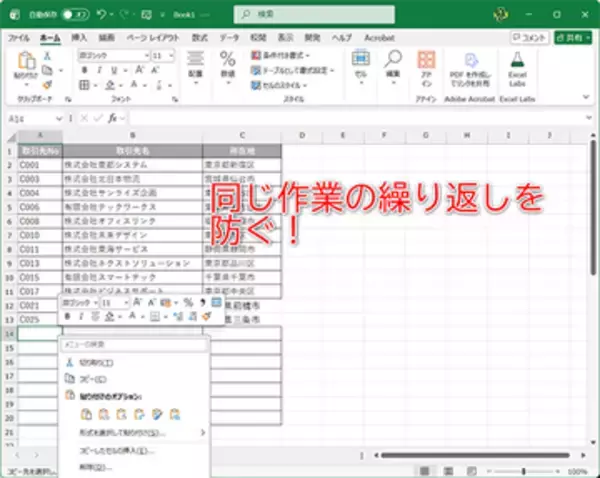Click the fifth paste option icon (formatting)
The image size is (600, 478).
point(157,414)
